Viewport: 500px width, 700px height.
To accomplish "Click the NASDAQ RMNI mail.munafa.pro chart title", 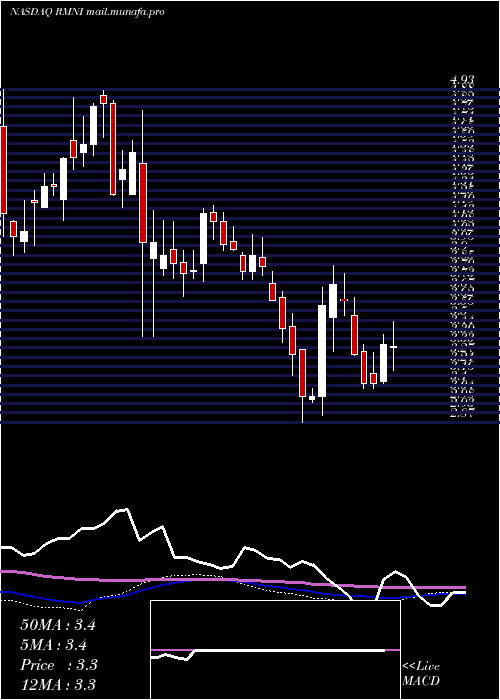I will pyautogui.click(x=87, y=12).
